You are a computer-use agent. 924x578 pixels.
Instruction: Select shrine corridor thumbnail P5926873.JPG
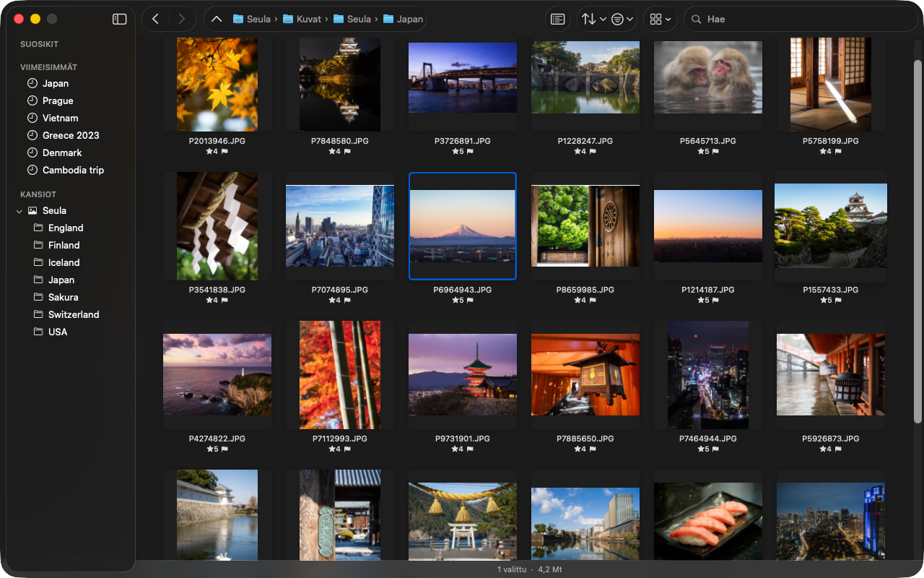[x=831, y=375]
